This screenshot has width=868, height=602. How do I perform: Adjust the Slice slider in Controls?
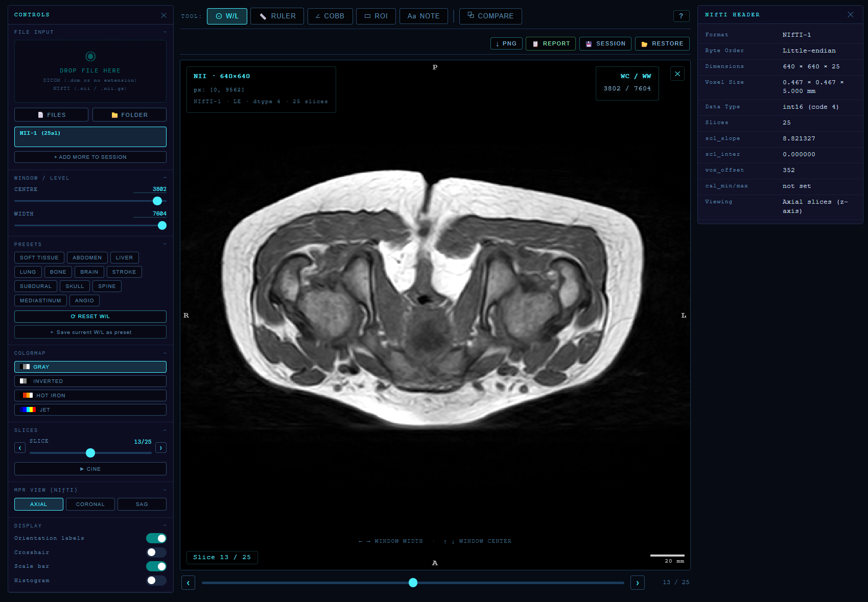point(90,453)
